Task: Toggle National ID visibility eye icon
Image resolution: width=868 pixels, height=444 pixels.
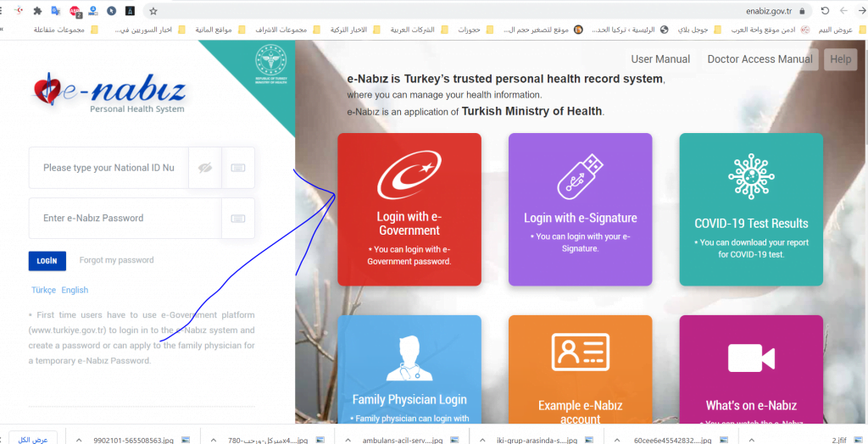Action: click(x=205, y=168)
